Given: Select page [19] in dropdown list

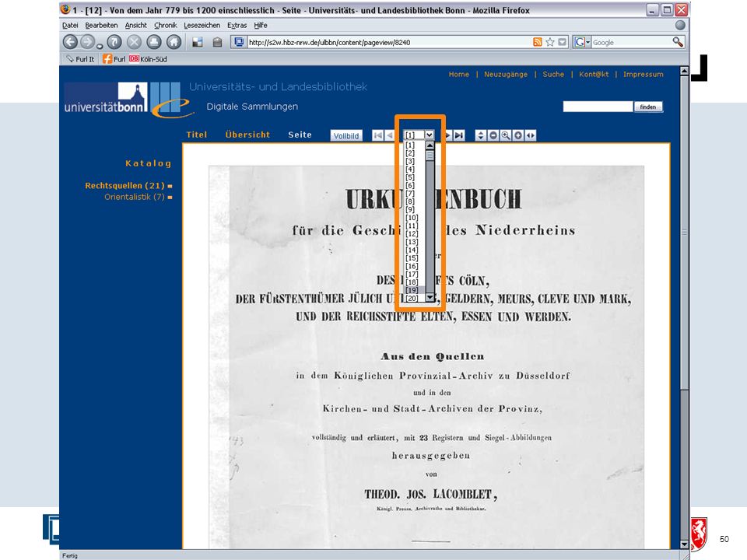Looking at the screenshot, I should coord(415,290).
